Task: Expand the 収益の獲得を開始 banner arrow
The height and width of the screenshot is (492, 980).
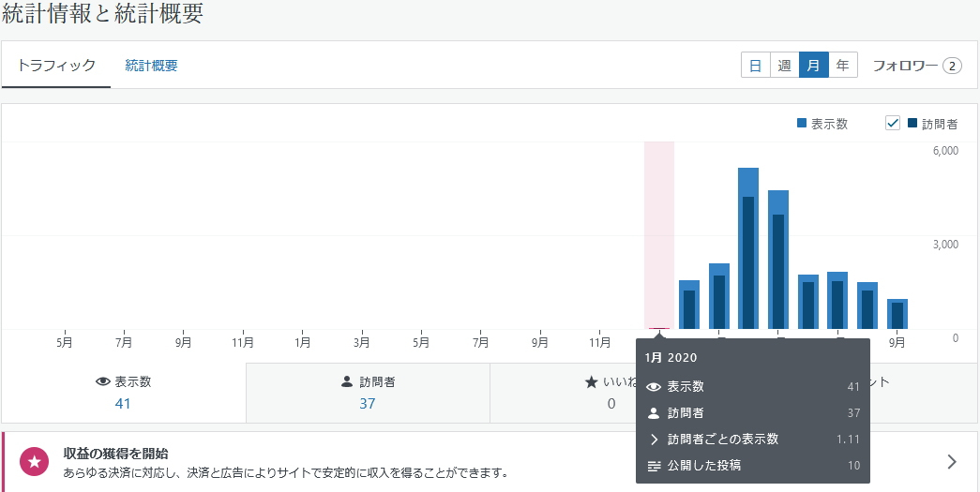Action: [x=952, y=461]
